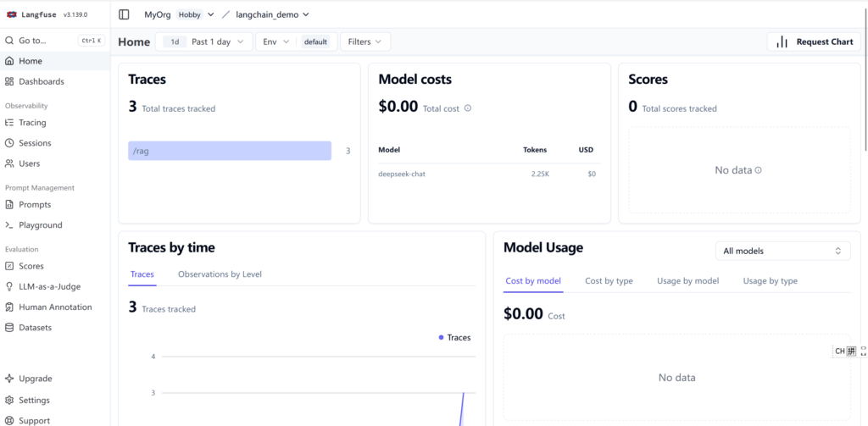Open the Filters button

tap(365, 41)
